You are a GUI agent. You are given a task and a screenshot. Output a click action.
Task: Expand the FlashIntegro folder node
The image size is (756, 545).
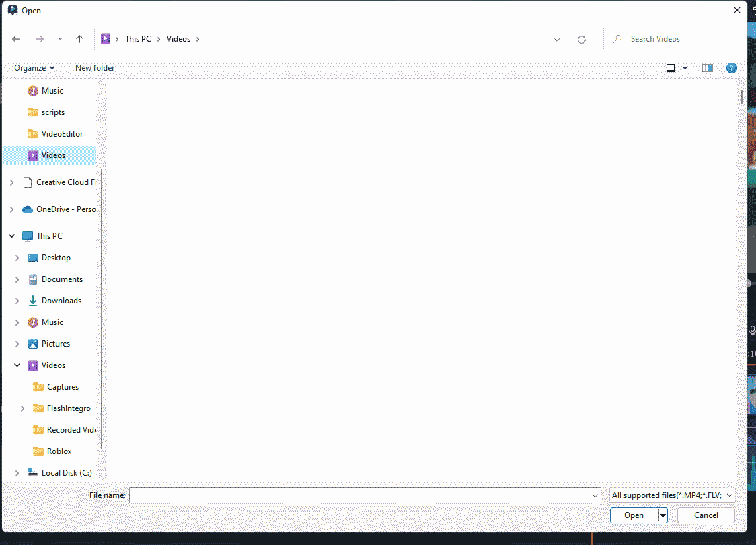[23, 408]
